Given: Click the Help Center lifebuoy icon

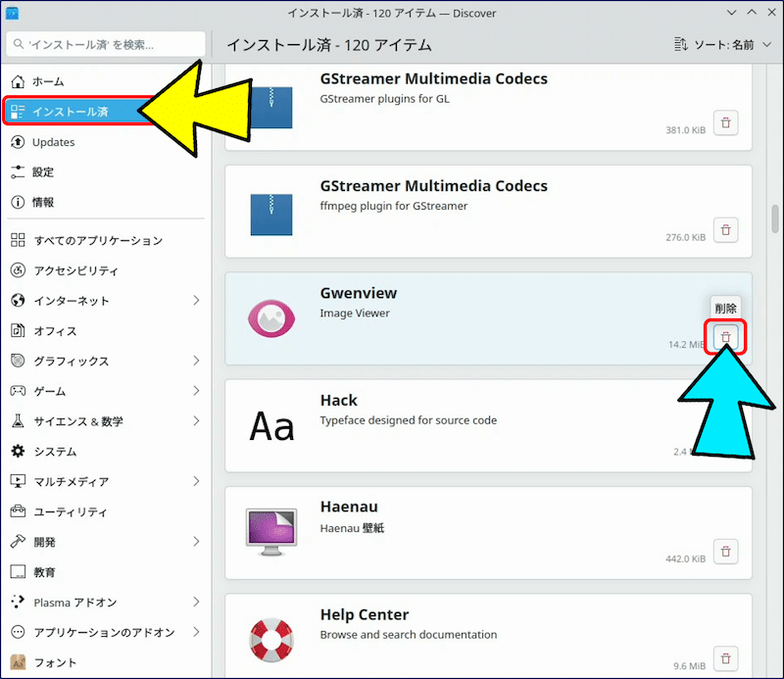Looking at the screenshot, I should pyautogui.click(x=271, y=640).
